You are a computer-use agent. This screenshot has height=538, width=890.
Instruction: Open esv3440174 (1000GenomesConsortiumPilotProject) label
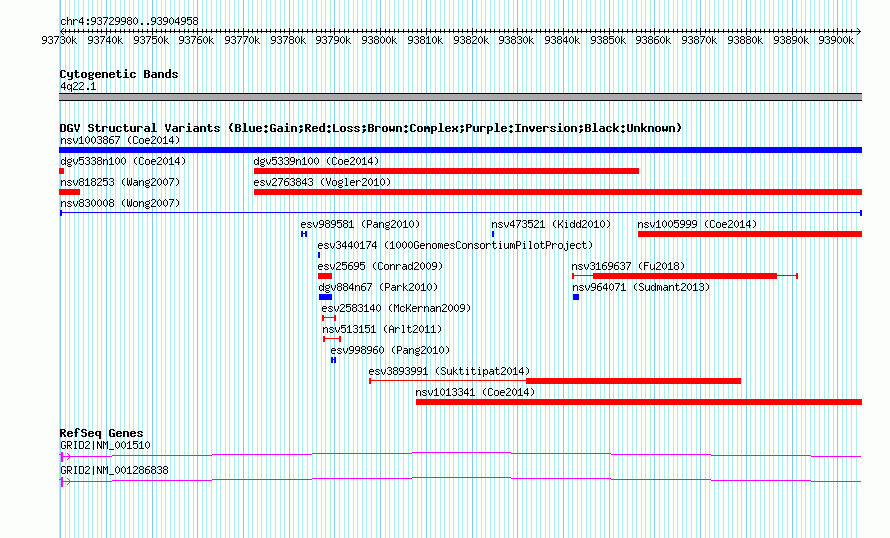click(455, 245)
